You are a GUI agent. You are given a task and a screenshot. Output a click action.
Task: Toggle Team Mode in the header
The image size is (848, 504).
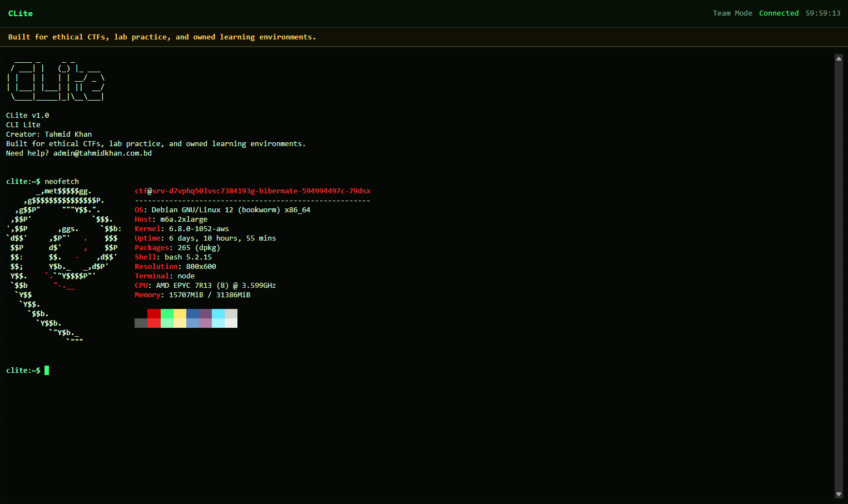732,13
